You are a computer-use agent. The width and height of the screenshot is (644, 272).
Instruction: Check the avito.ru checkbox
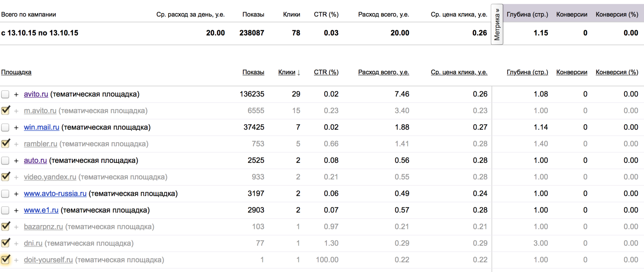click(x=5, y=94)
